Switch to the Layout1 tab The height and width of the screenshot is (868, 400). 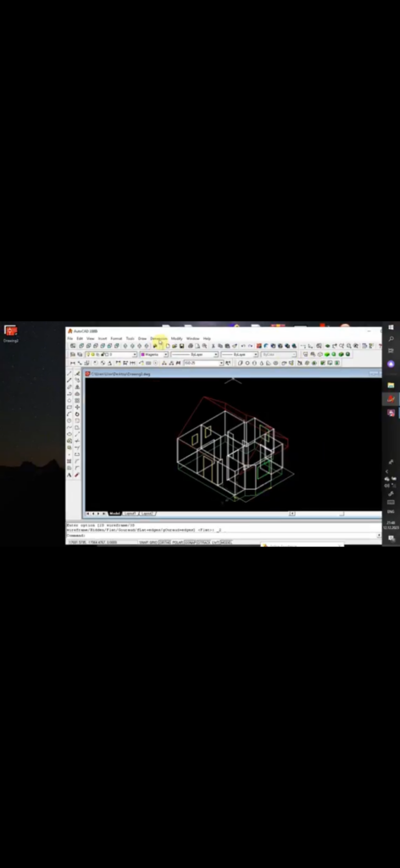click(130, 513)
